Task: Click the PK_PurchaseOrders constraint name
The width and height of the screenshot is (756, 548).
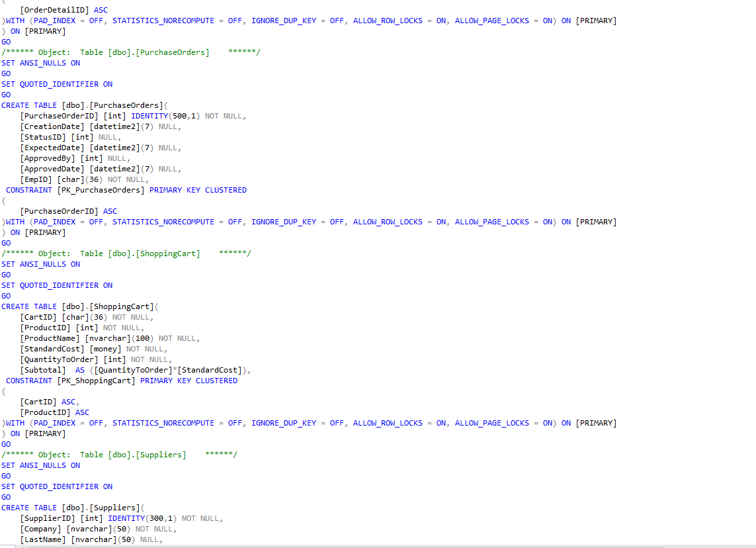Action: (x=101, y=189)
